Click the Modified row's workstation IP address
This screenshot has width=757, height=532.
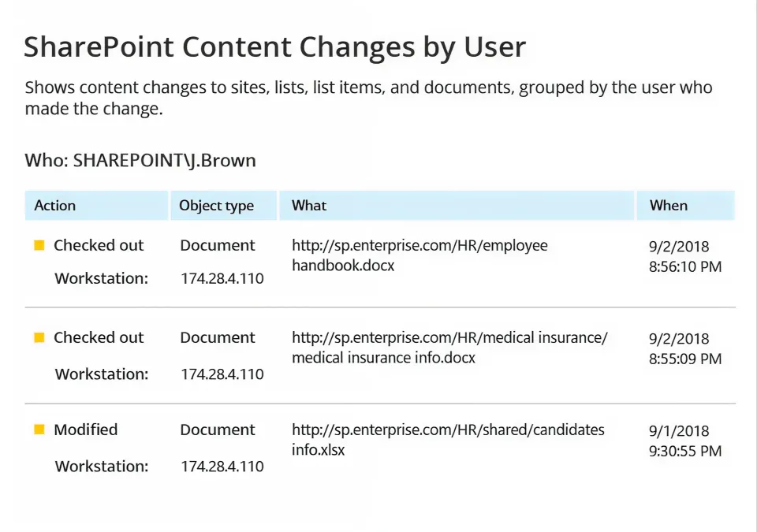tap(222, 466)
